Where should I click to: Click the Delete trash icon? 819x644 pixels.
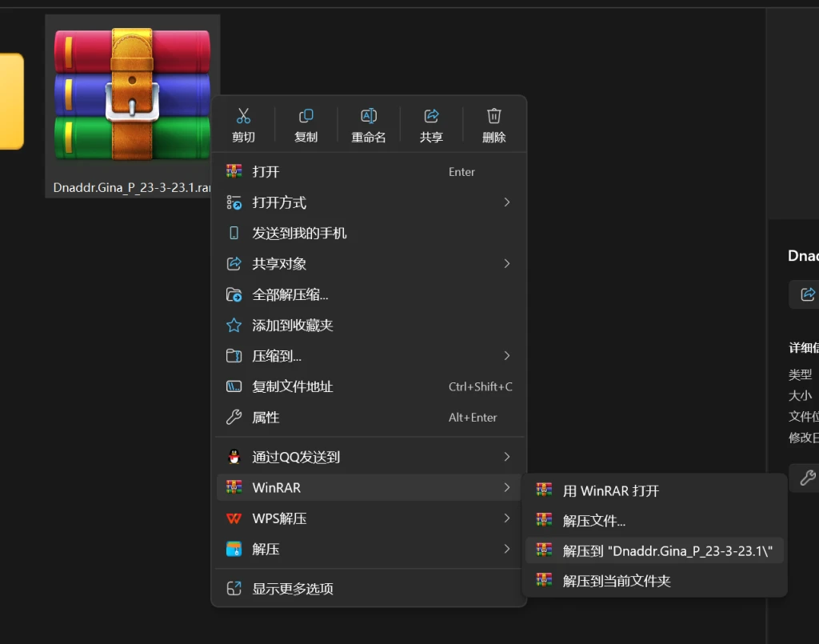pyautogui.click(x=493, y=115)
